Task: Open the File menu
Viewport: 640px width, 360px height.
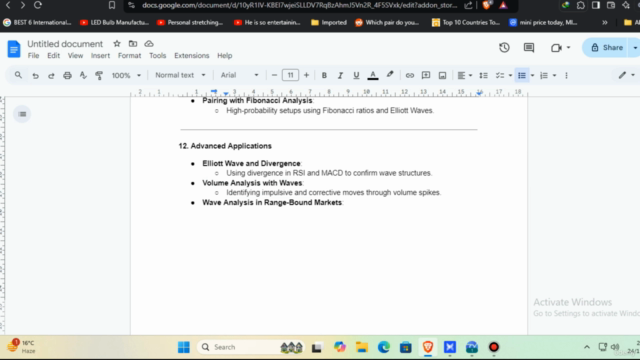Action: (x=33, y=56)
